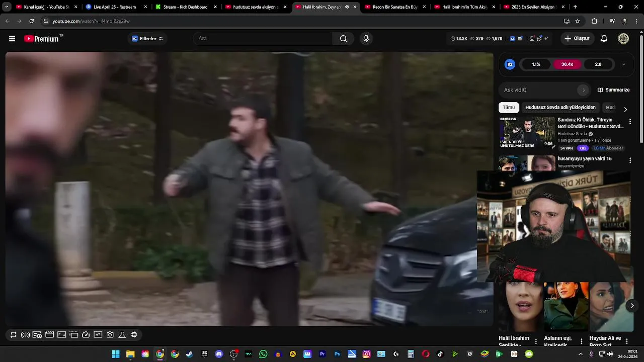Open playback speed gauge icon
The width and height of the screenshot is (644, 362).
coord(86,335)
